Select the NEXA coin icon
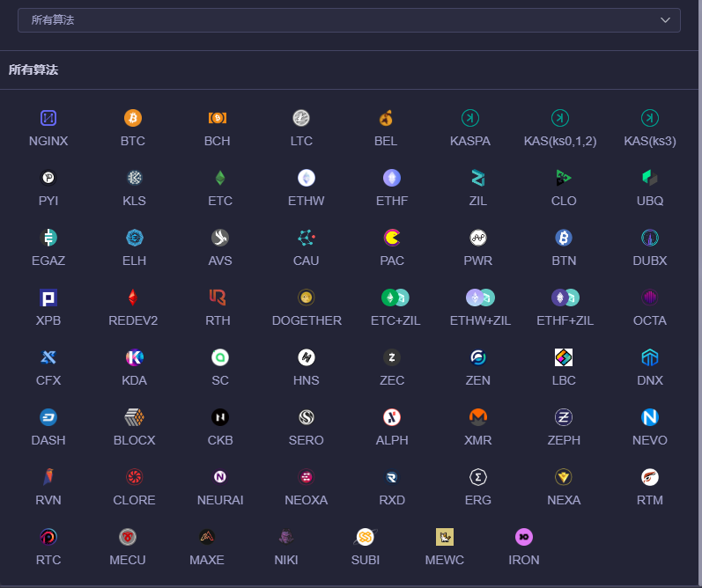This screenshot has width=702, height=588. pos(564,477)
